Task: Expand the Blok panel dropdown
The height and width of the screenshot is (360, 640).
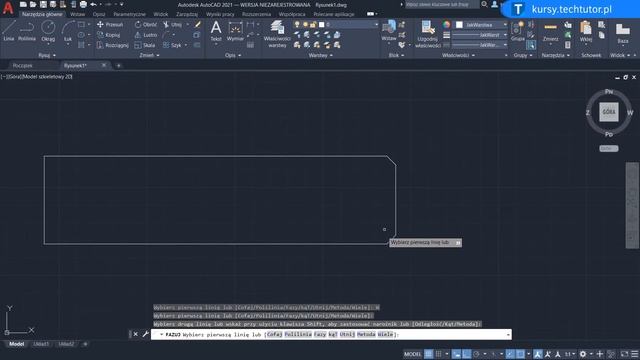Action: 396,55
